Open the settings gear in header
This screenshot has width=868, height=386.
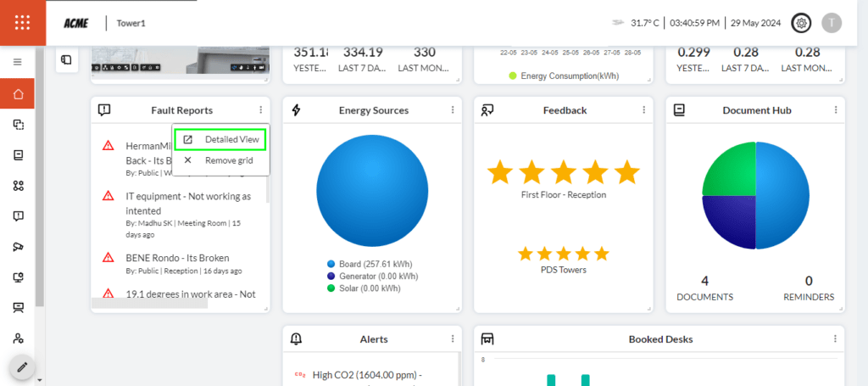click(800, 23)
